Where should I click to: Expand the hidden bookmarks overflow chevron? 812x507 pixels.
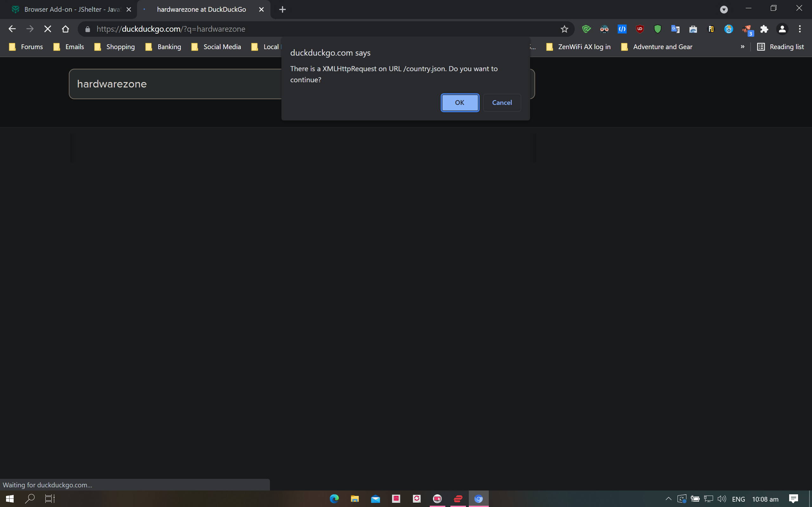coord(742,47)
